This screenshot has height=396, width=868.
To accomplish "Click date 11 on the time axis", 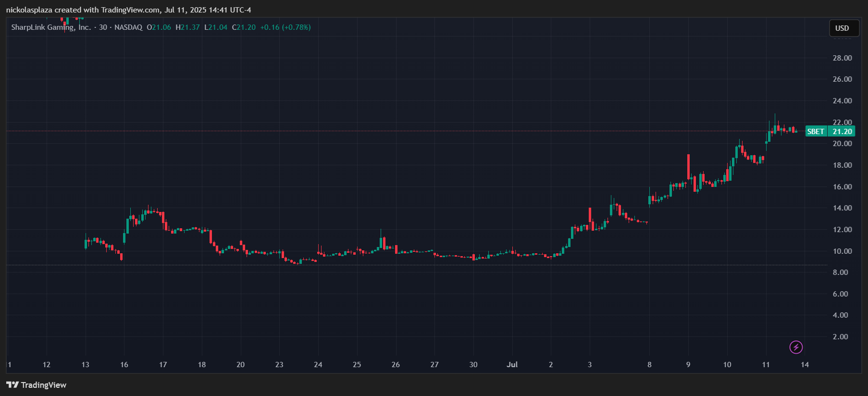I will coord(766,364).
